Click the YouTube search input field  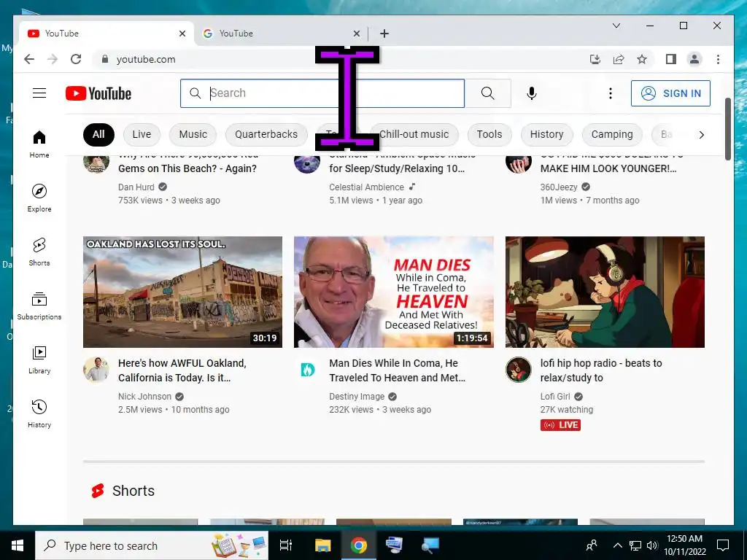pyautogui.click(x=322, y=93)
